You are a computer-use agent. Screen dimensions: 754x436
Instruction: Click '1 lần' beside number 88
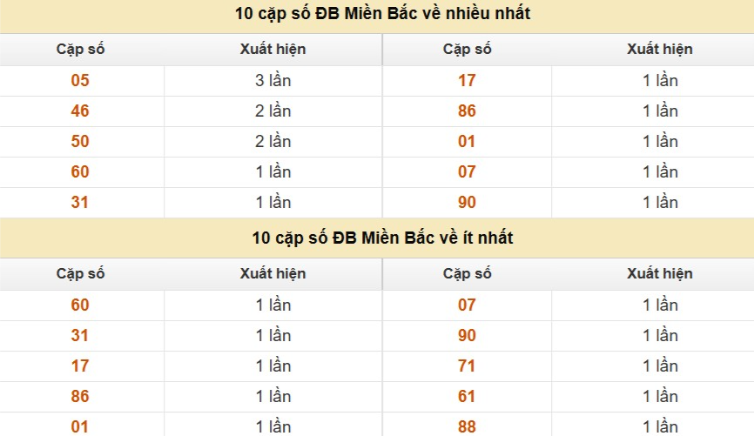coord(660,427)
